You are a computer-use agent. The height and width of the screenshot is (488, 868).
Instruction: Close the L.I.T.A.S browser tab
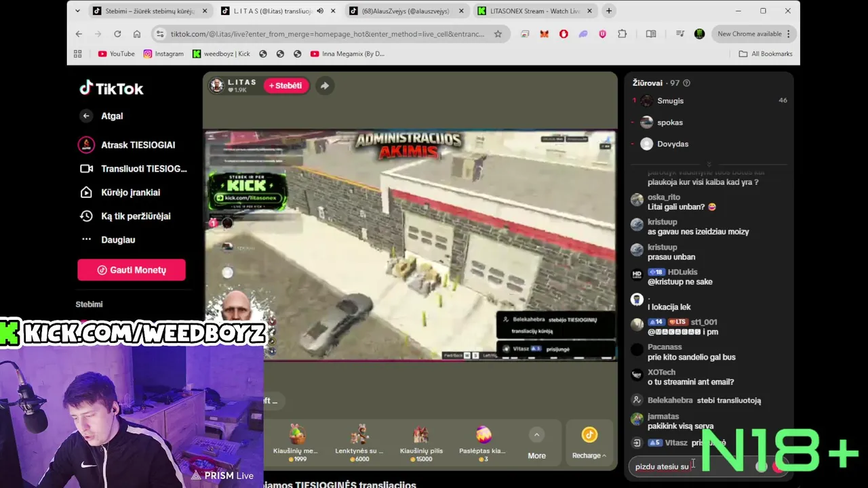pyautogui.click(x=333, y=11)
